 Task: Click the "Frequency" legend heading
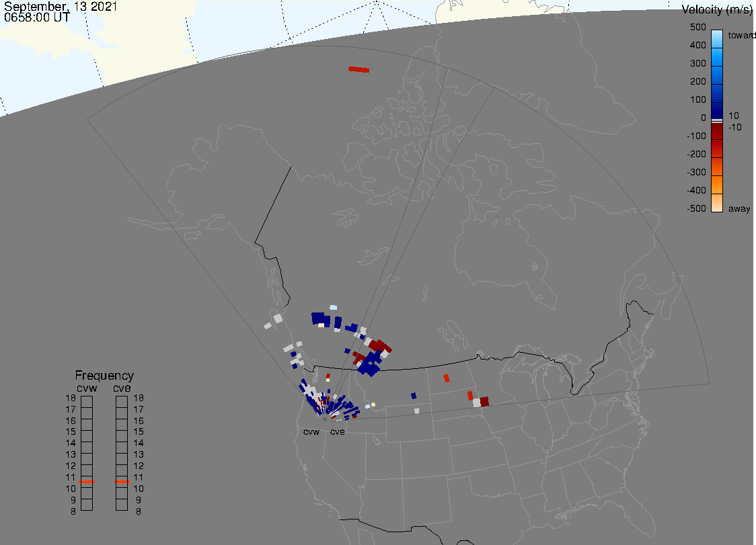pos(104,376)
